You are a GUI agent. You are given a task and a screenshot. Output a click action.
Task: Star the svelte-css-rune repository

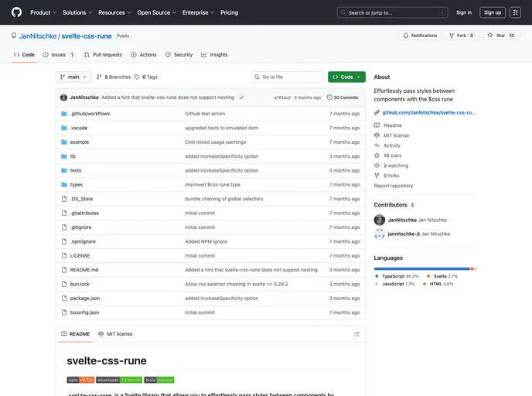[x=501, y=36]
